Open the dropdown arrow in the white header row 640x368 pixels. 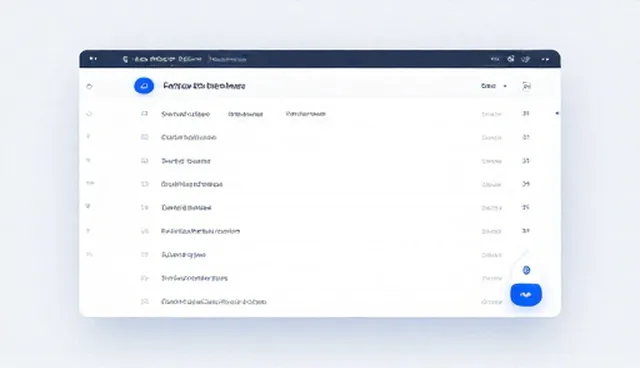[x=505, y=86]
